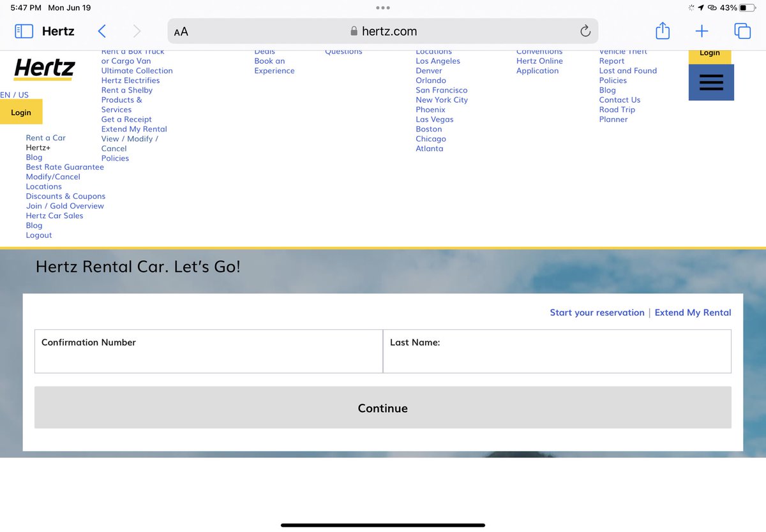Open the Modify/Cancel link
Viewport: 766px width, 532px height.
(x=53, y=177)
